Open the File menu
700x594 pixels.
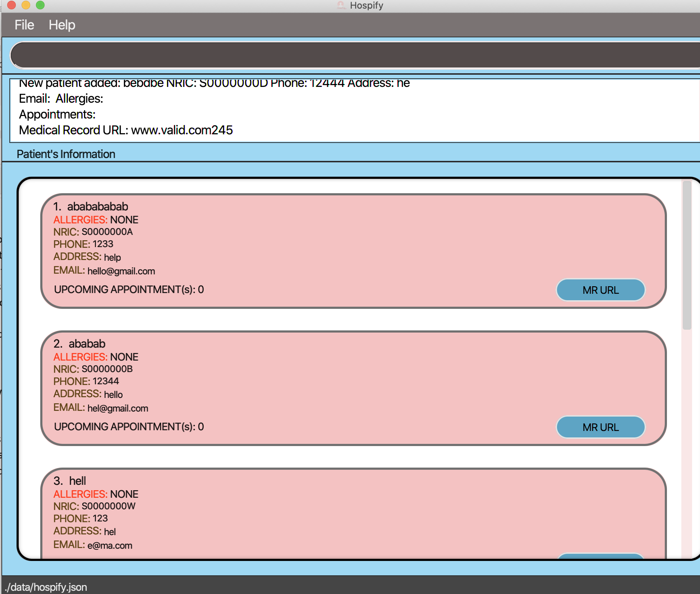(24, 25)
